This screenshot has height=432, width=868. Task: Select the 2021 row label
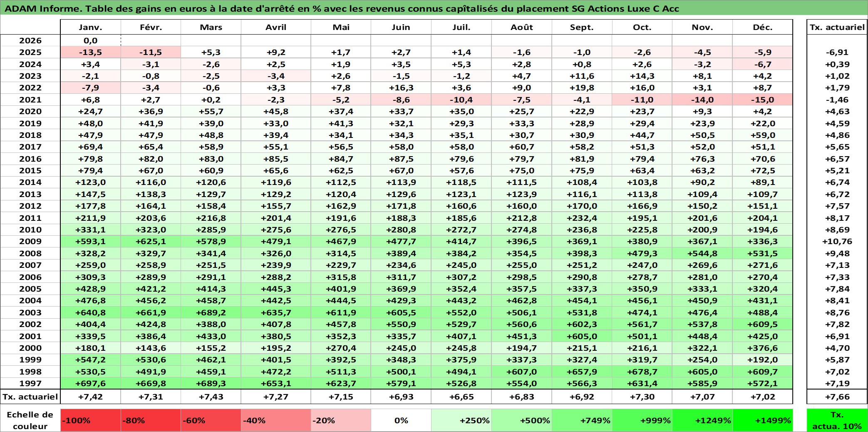coord(30,100)
